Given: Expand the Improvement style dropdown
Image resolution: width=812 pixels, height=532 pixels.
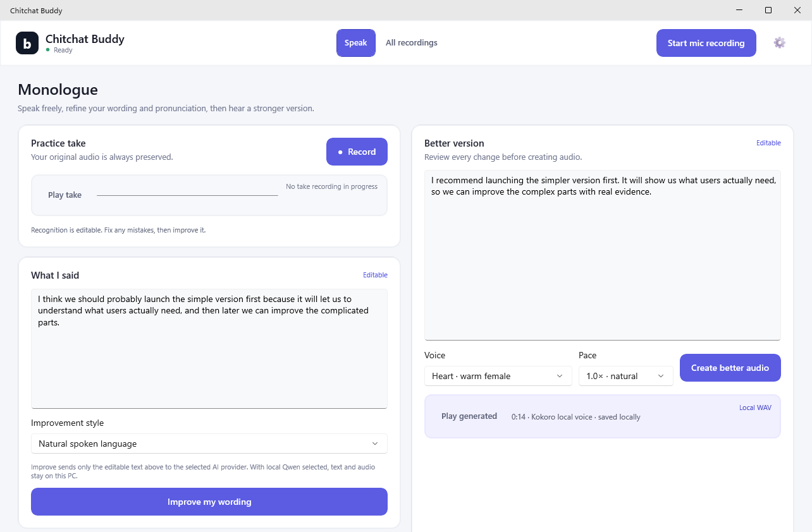Looking at the screenshot, I should [209, 444].
